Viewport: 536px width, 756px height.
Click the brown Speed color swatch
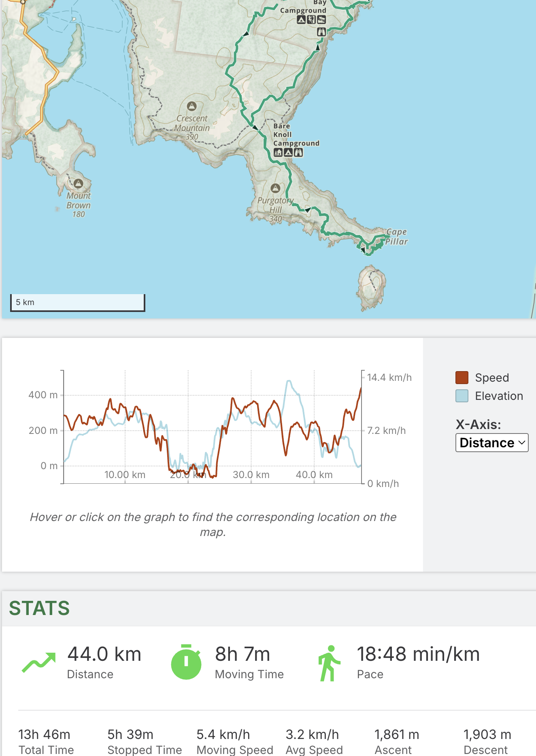click(x=462, y=378)
